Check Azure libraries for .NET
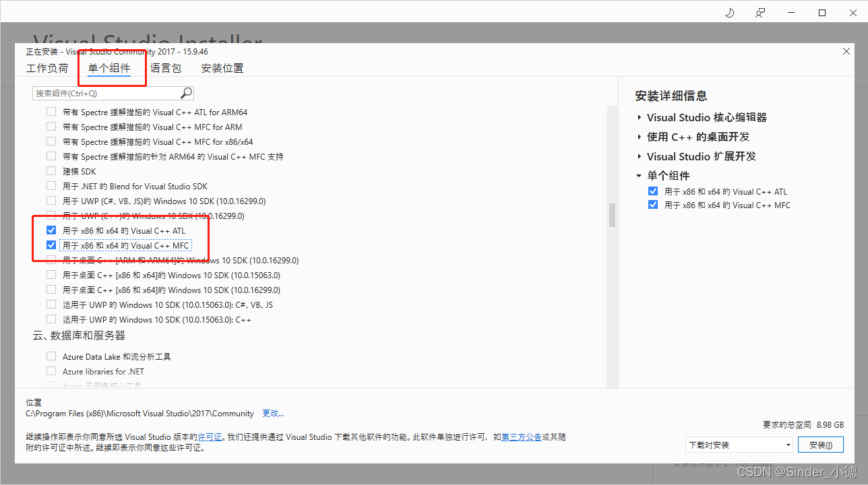This screenshot has width=868, height=485. pyautogui.click(x=51, y=371)
